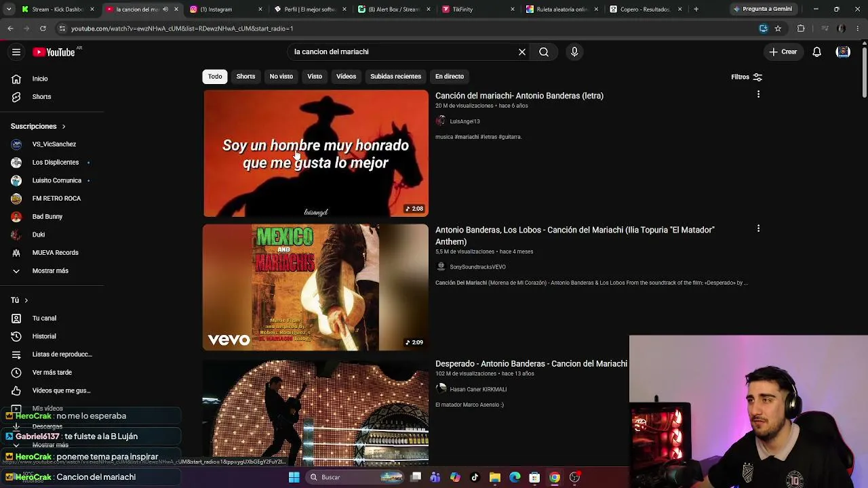Open the Chrome extensions puzzle icon
Screen dimensions: 868x488
pyautogui.click(x=801, y=28)
